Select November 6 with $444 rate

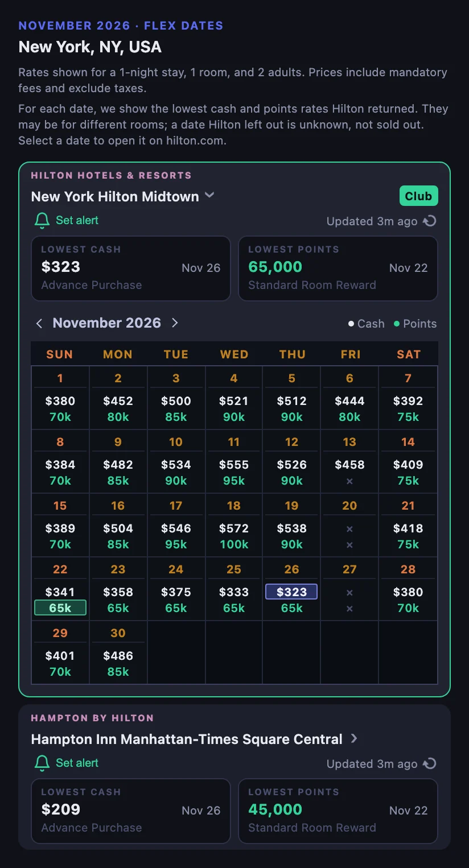pyautogui.click(x=350, y=398)
